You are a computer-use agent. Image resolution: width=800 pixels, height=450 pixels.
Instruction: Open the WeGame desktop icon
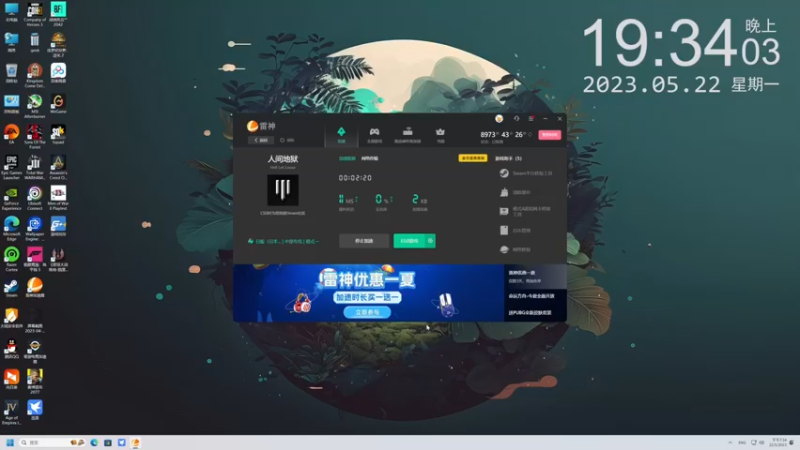click(x=58, y=104)
